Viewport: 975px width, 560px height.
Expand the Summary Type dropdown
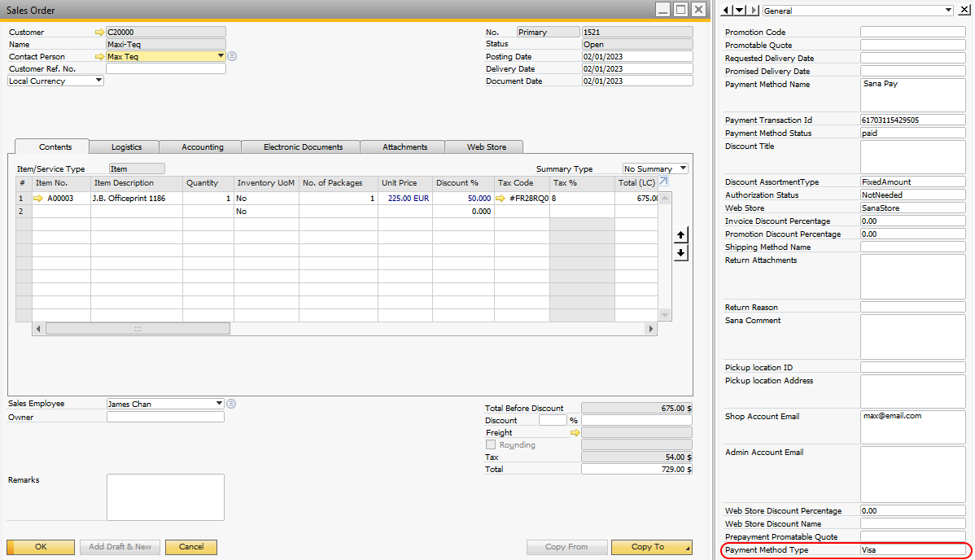[x=682, y=168]
